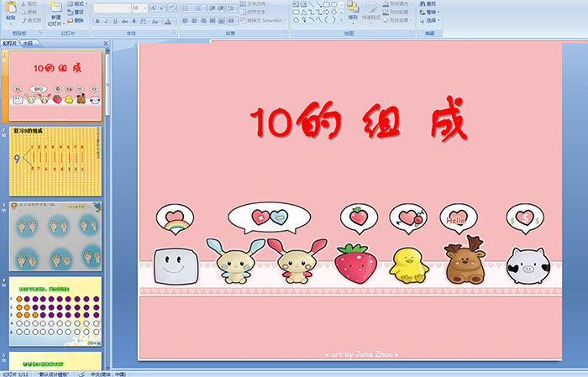Select the down block arrow shape
The height and width of the screenshot is (377, 588).
coord(333,12)
